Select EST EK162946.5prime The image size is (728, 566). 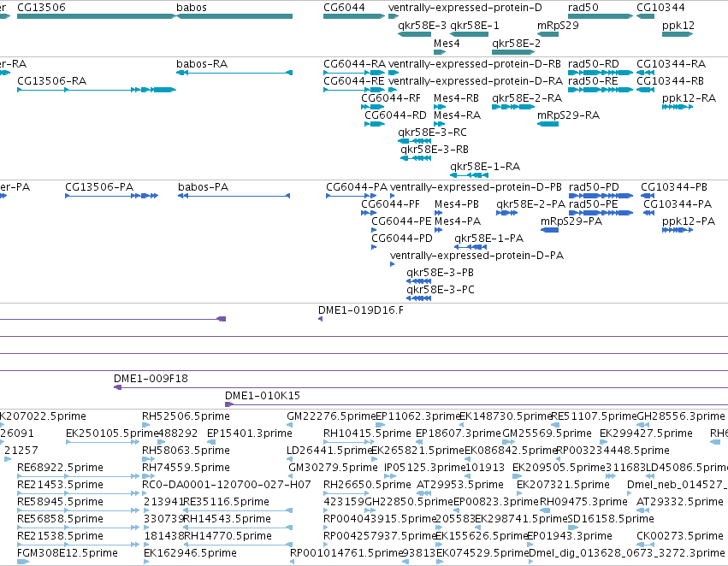click(x=146, y=562)
